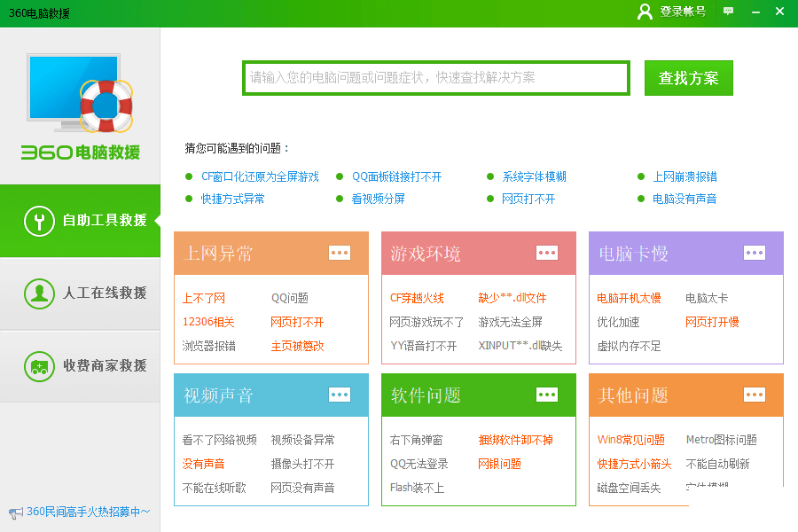Click the 上不了网 problem link
This screenshot has height=532, width=798.
pos(204,298)
